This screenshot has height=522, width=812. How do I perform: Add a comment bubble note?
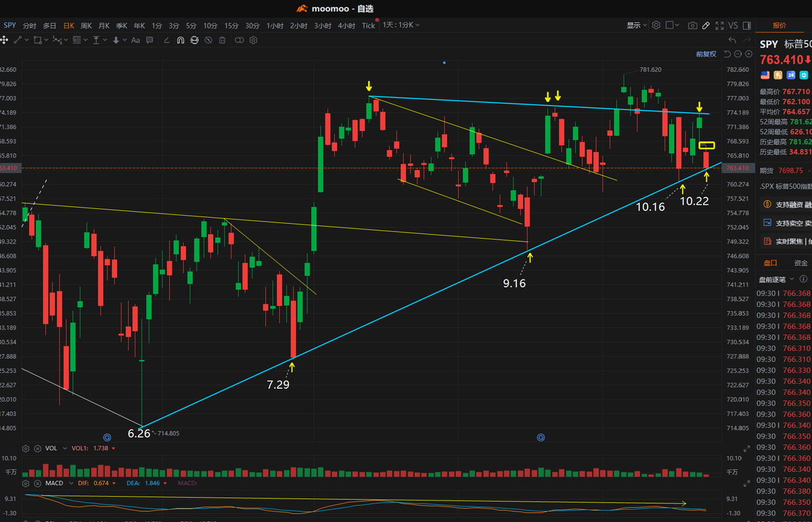151,40
